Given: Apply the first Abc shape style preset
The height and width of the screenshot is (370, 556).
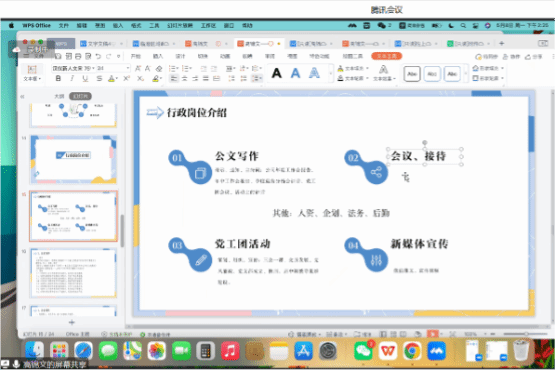Looking at the screenshot, I should point(412,74).
